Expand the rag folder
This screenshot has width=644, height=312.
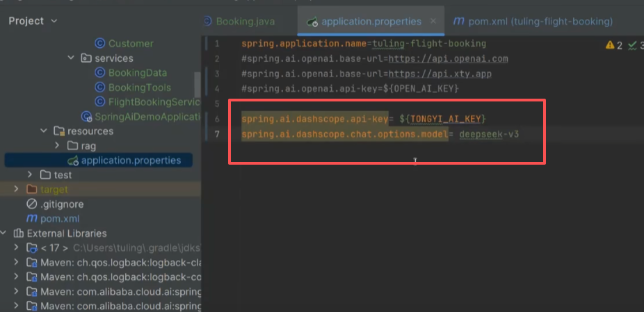coord(57,145)
